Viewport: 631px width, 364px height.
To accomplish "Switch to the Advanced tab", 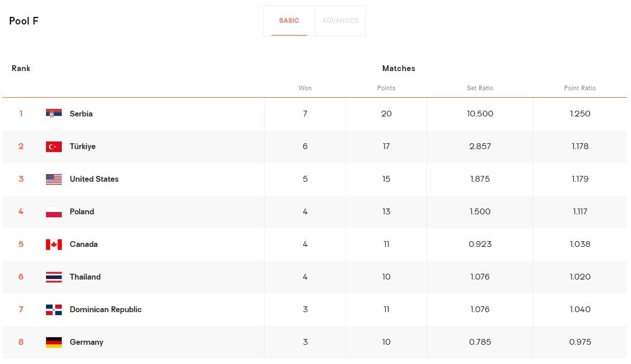I will (x=340, y=20).
